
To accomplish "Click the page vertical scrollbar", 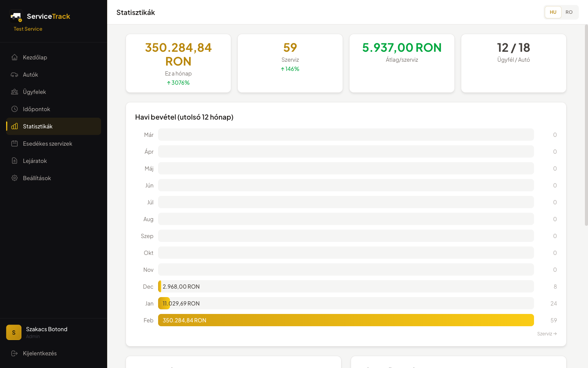I will pyautogui.click(x=586, y=125).
